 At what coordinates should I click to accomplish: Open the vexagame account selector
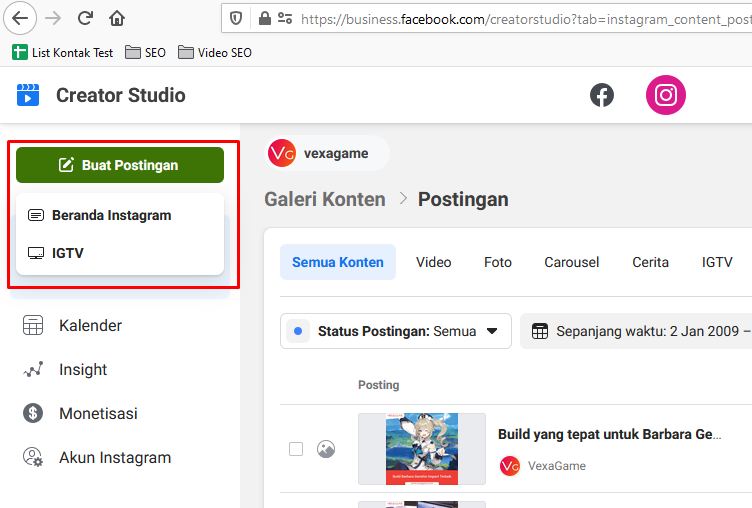[x=325, y=153]
